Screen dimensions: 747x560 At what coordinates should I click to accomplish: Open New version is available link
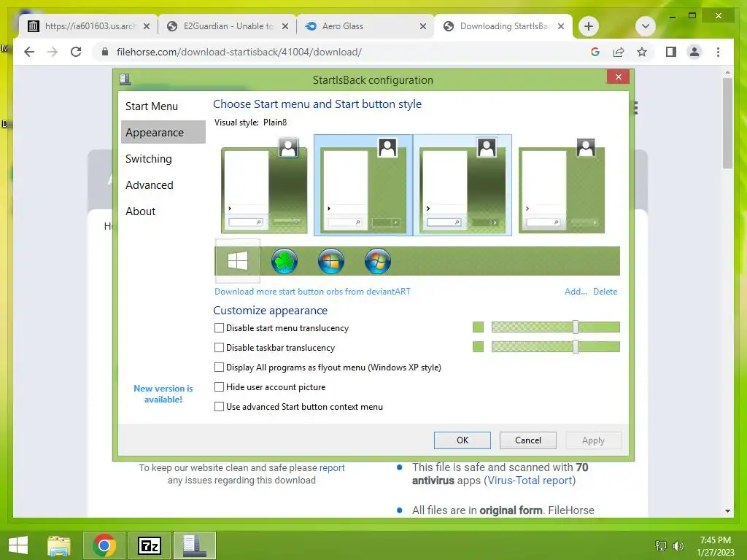(x=163, y=394)
